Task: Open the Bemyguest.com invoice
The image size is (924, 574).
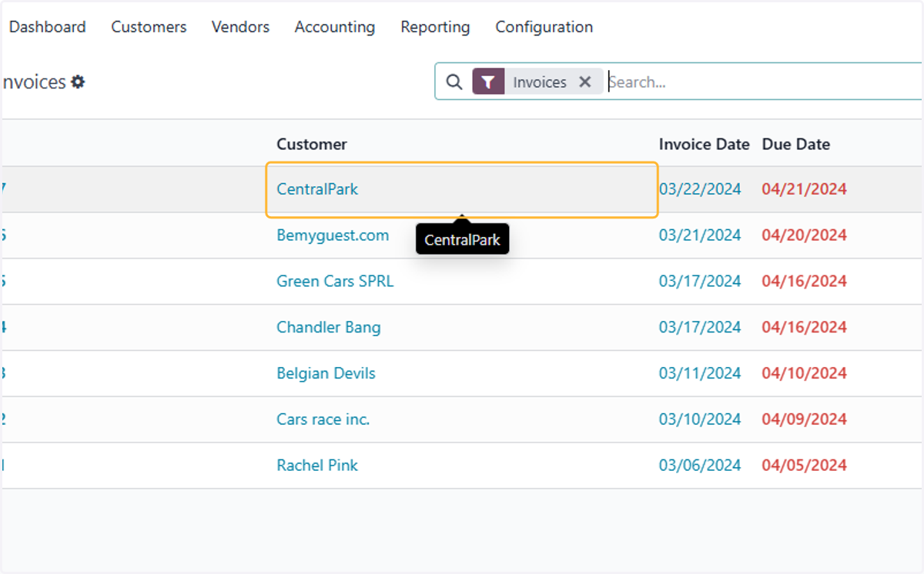Action: (x=333, y=235)
